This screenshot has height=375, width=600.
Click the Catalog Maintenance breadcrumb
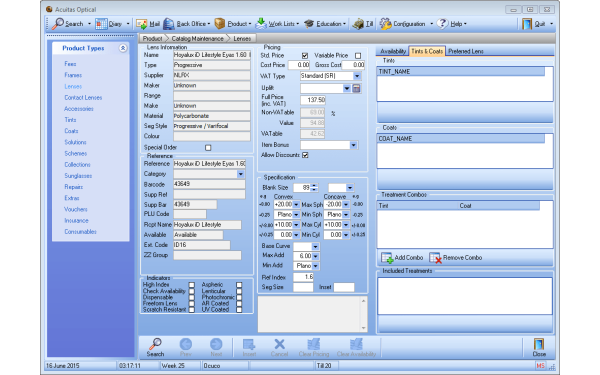pos(197,39)
